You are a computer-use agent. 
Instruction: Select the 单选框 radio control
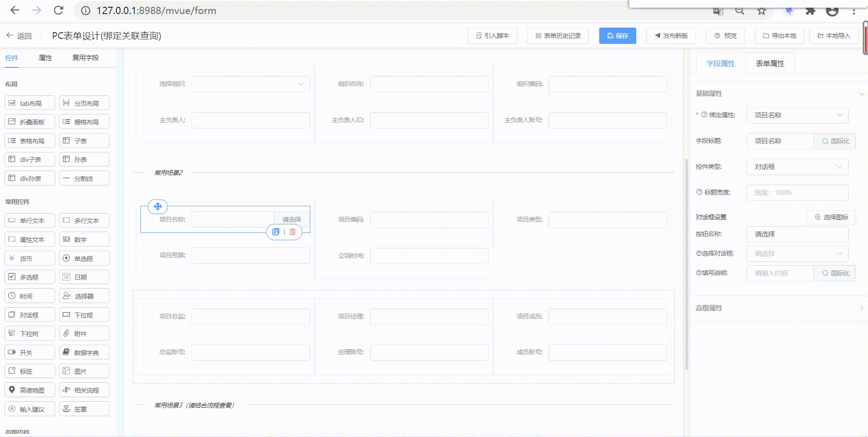84,258
